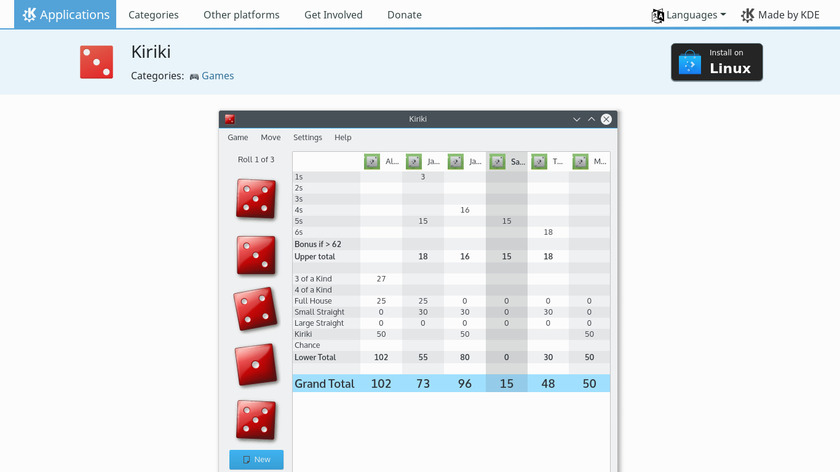The height and width of the screenshot is (472, 840).
Task: Open the Settings menu
Action: (x=308, y=138)
